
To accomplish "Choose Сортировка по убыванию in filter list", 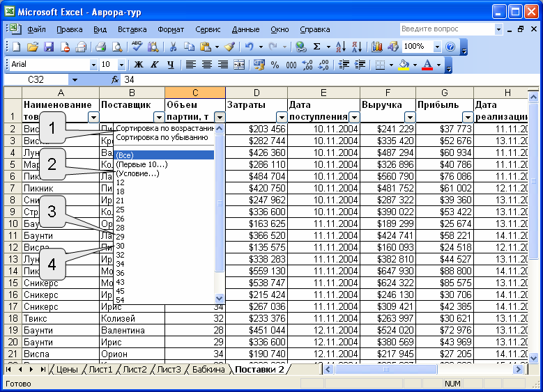I will 162,137.
